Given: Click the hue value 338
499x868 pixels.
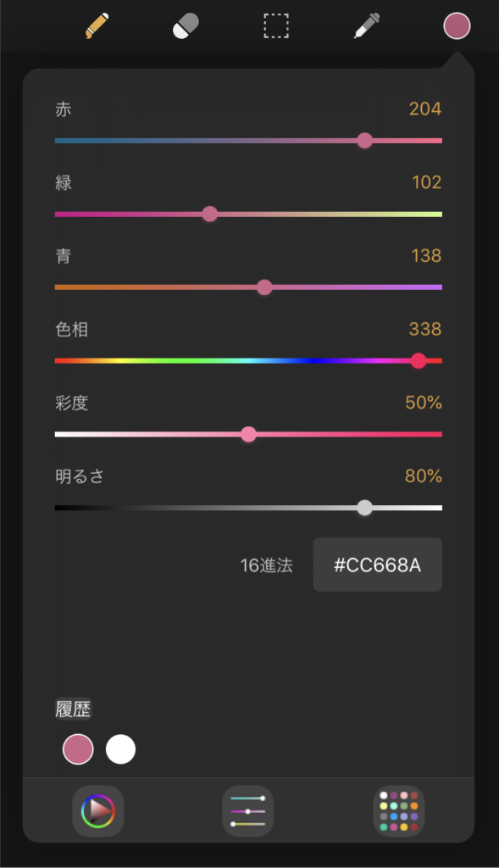Looking at the screenshot, I should point(424,329).
